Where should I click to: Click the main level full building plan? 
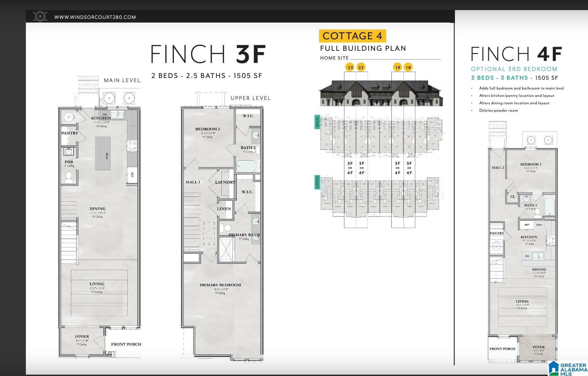382,136
